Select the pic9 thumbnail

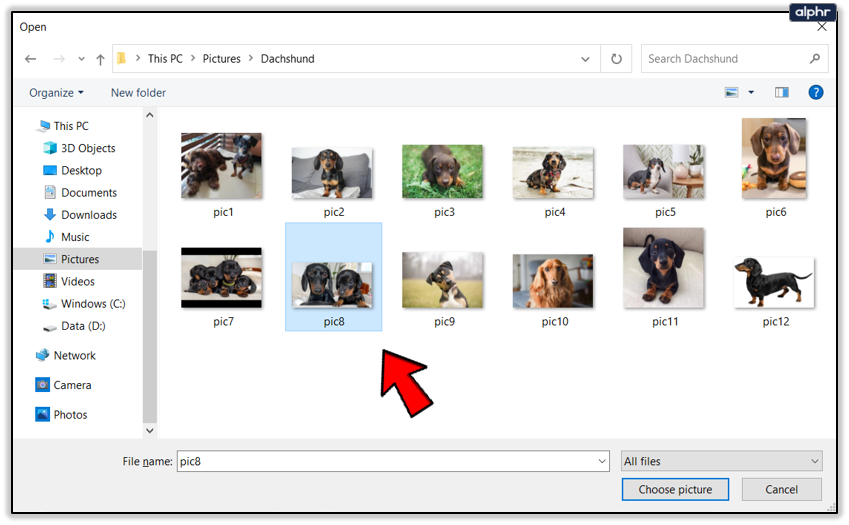point(442,280)
